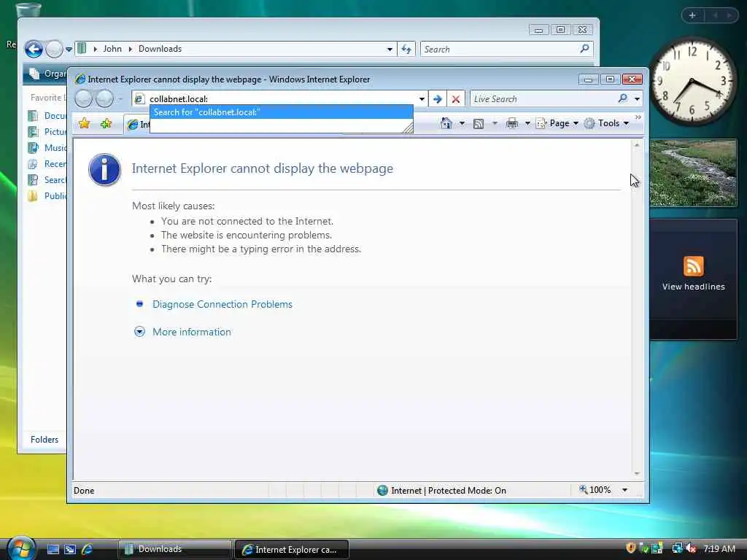Click the Windows Security shield tray icon
747x560 pixels.
click(x=631, y=548)
